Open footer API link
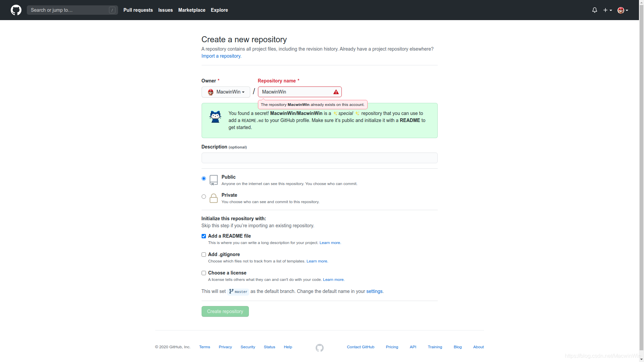 [x=413, y=347]
